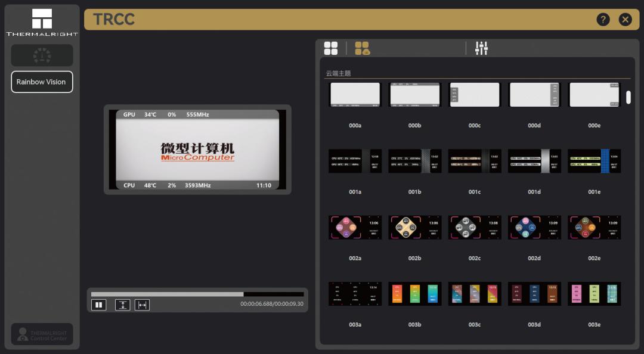Click the 11:10 clock in preview
Image resolution: width=644 pixels, height=354 pixels.
(264, 185)
